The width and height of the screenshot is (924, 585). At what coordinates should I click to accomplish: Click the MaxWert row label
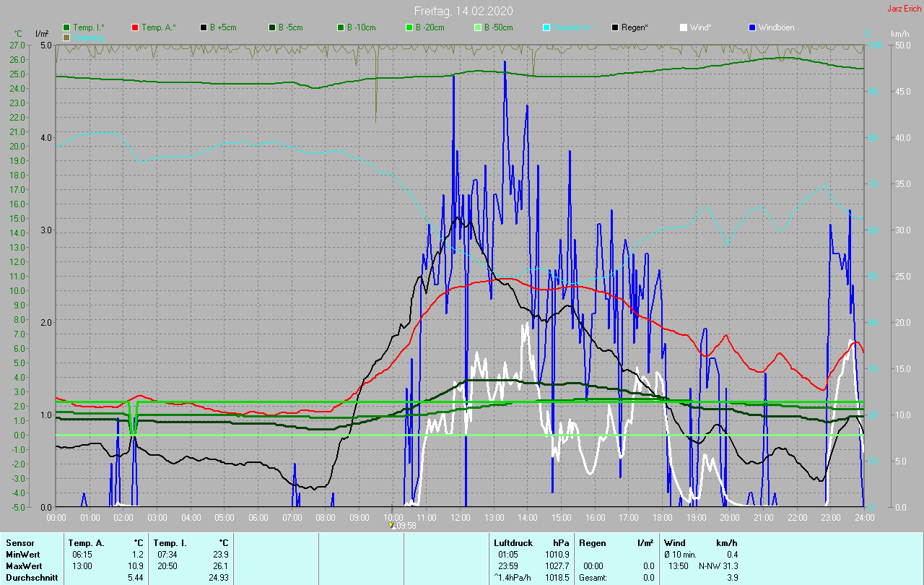[x=22, y=565]
